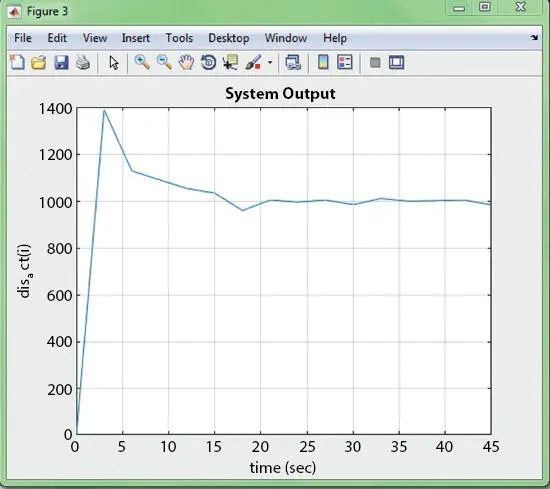Select the Brush data tool
The width and height of the screenshot is (550, 489).
point(254,62)
